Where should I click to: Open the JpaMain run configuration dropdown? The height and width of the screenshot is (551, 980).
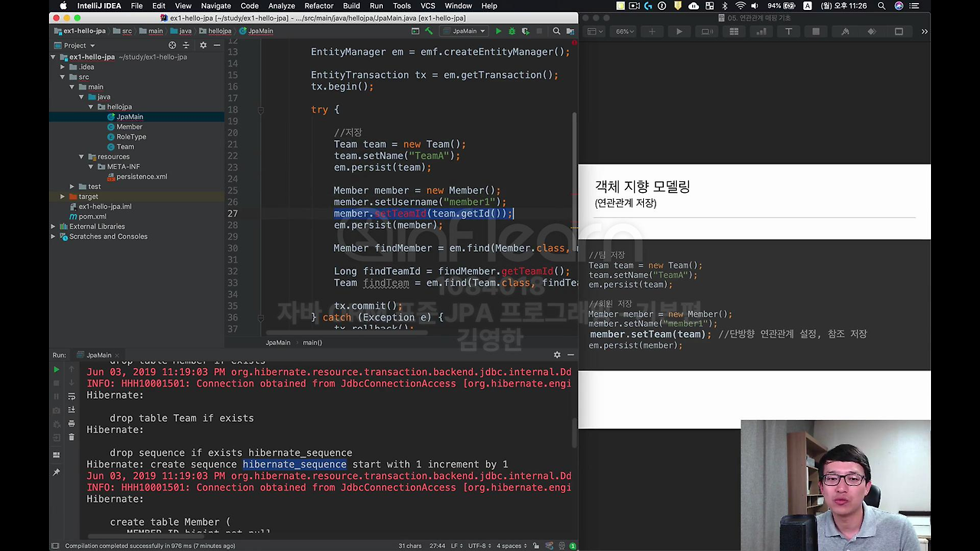464,31
